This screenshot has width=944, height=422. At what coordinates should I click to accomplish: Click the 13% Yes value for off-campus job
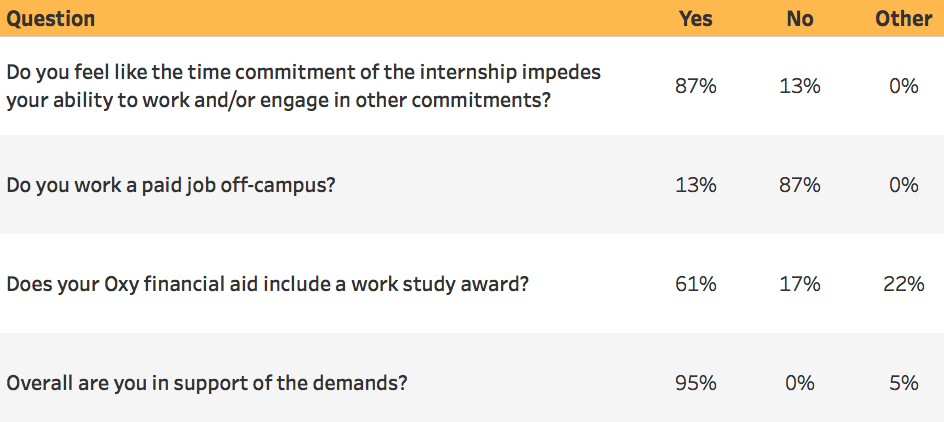point(695,185)
